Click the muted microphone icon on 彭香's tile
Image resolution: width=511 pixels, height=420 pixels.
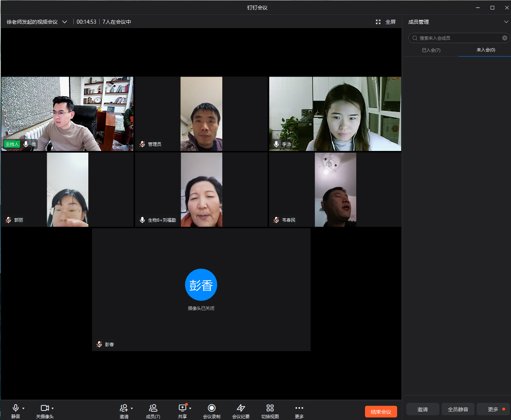(99, 344)
